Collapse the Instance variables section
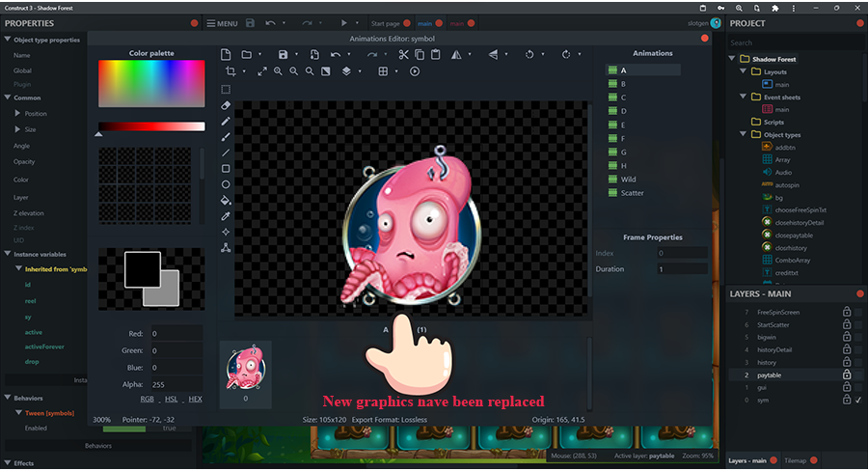 7,254
